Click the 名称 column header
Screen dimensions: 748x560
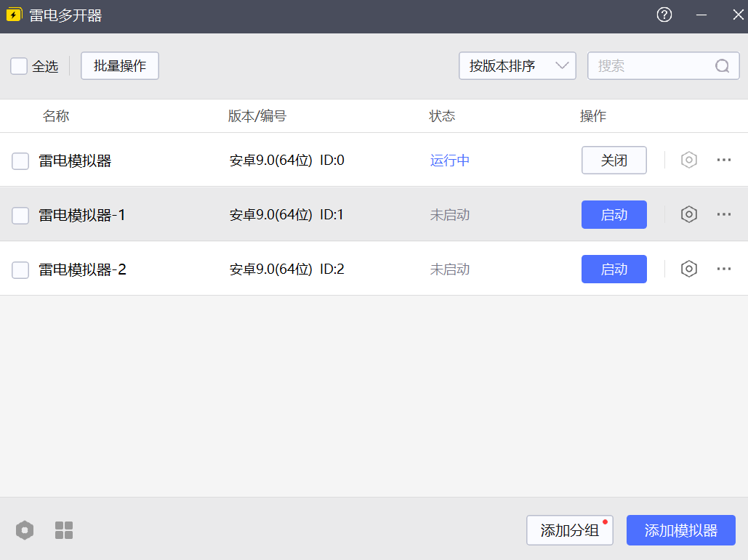[56, 115]
